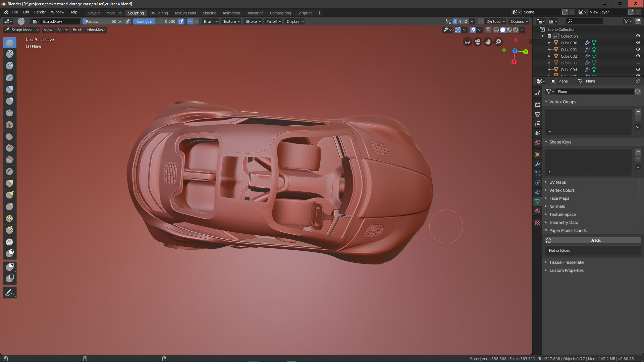Hide Cube.002 in viewport
This screenshot has width=644, height=362.
638,56
